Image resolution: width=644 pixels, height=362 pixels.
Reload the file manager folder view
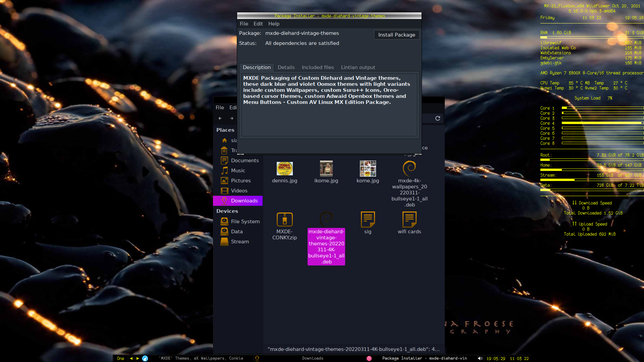coord(438,118)
